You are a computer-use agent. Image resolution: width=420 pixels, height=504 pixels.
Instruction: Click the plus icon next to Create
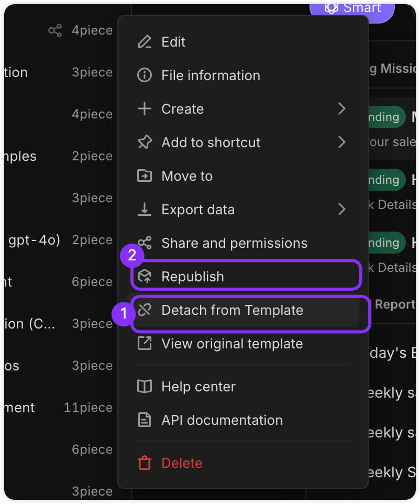click(x=145, y=108)
